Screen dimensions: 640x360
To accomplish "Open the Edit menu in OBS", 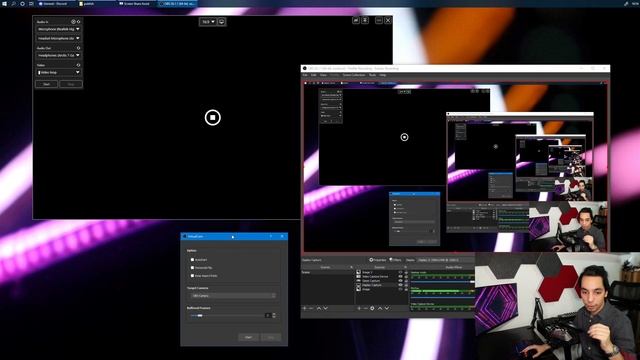I will [313, 75].
